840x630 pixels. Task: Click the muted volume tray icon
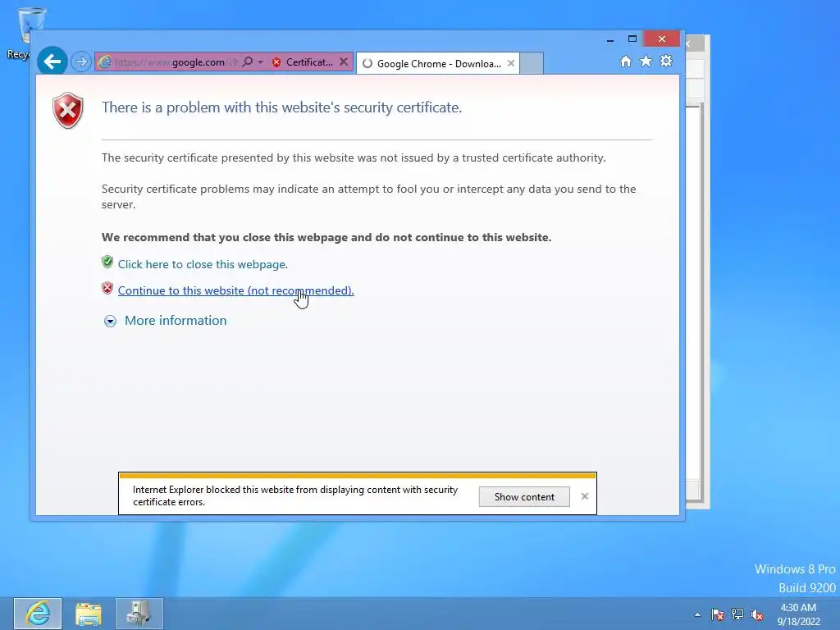point(757,614)
